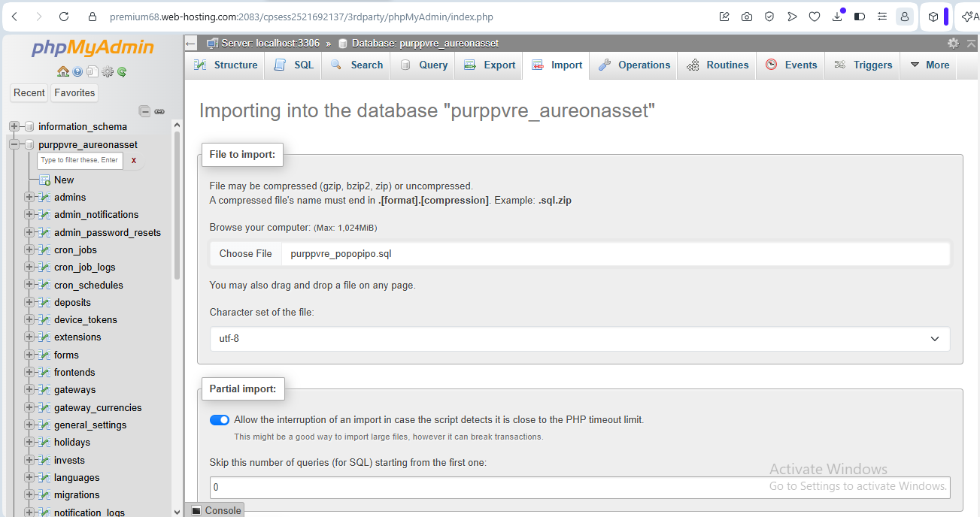
Task: Click the browser edit note icon
Action: (x=724, y=17)
